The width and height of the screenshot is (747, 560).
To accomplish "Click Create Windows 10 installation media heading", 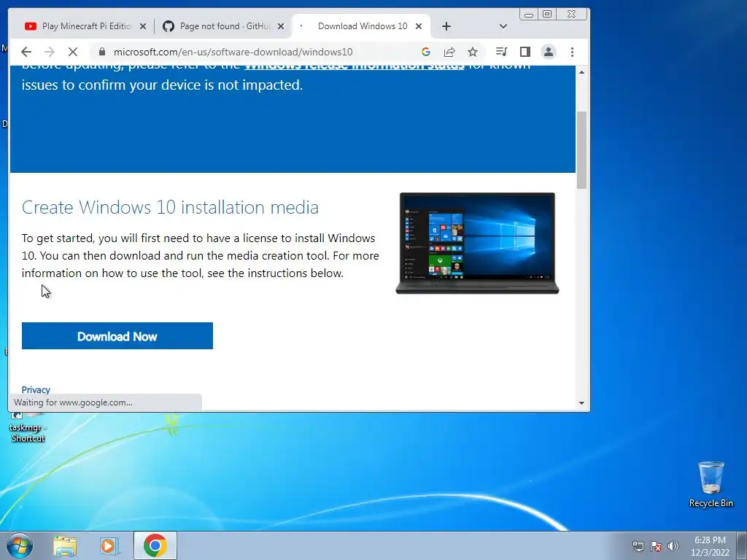I will point(170,208).
